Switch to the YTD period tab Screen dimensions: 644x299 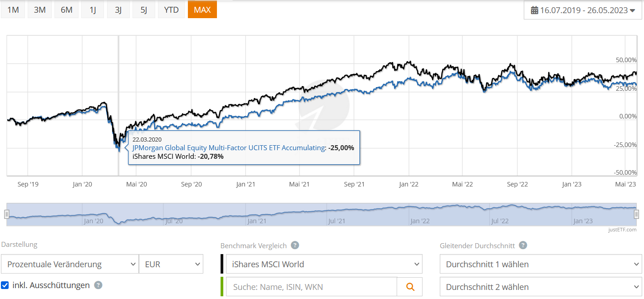pyautogui.click(x=171, y=10)
